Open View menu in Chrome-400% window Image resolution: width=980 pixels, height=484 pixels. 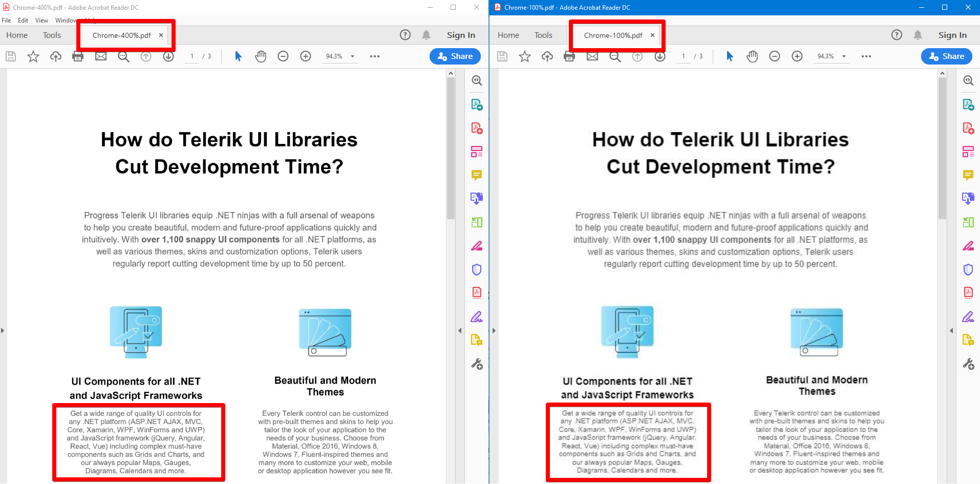[x=41, y=20]
